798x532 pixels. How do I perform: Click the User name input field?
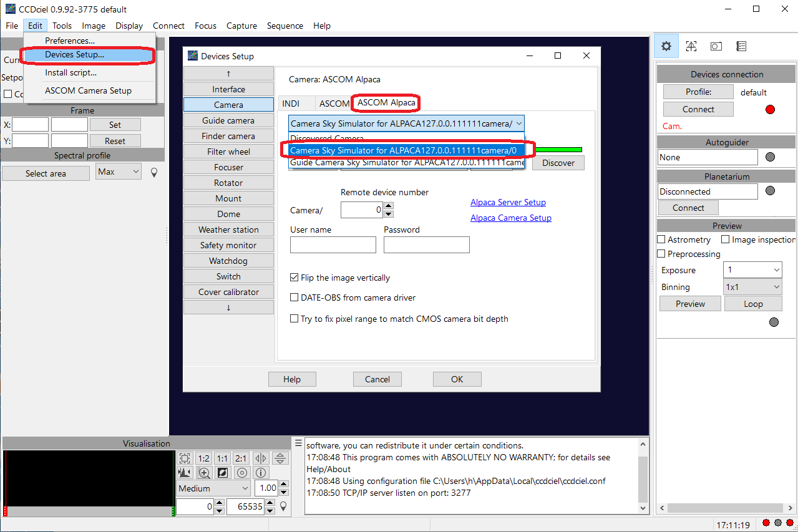(x=333, y=245)
